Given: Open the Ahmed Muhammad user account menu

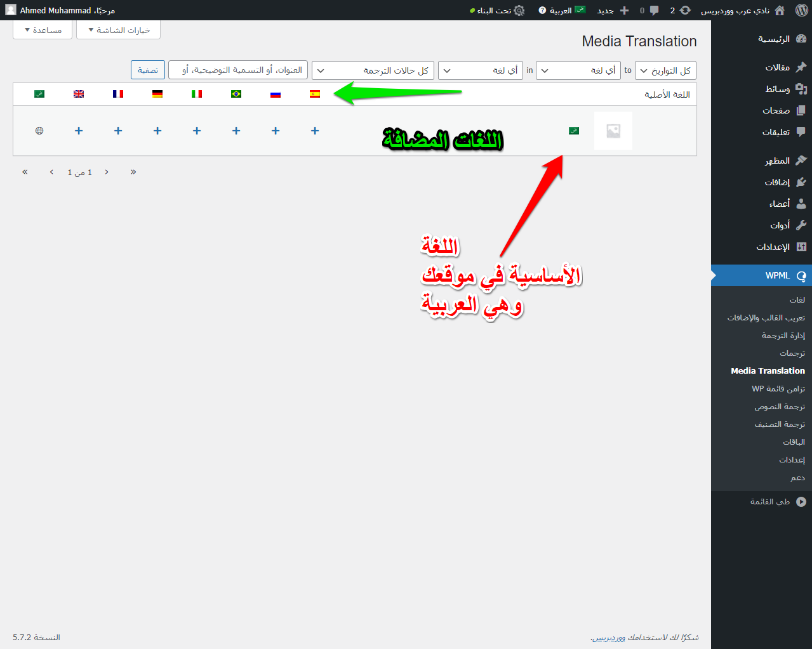Looking at the screenshot, I should click(60, 10).
